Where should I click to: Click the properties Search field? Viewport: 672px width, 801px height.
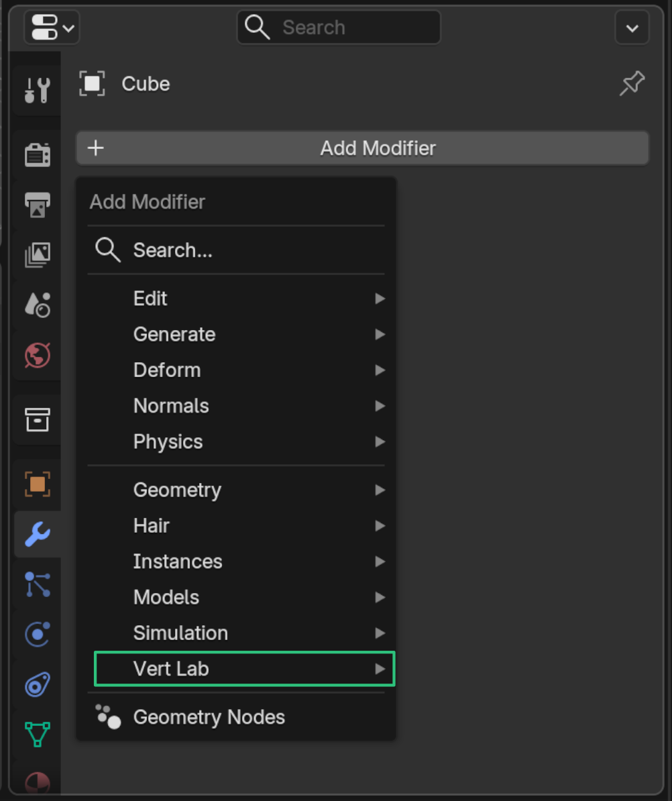pos(339,27)
